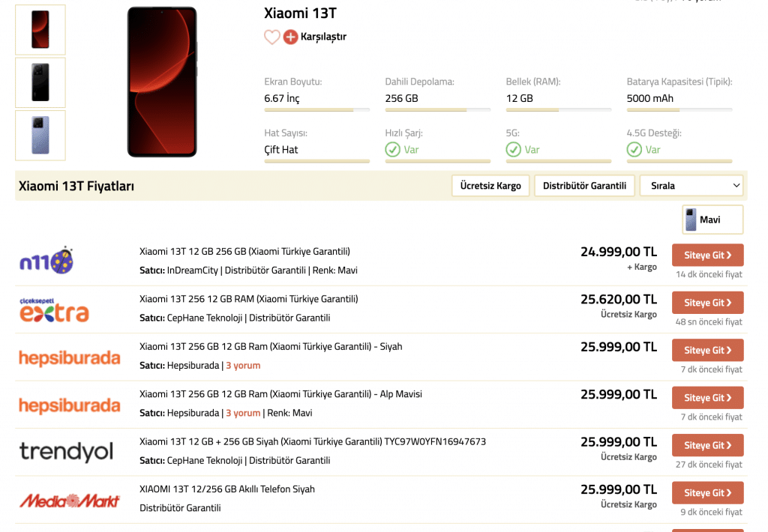Go to site for the 25.620,00 TL offer
The width and height of the screenshot is (768, 532).
(708, 303)
